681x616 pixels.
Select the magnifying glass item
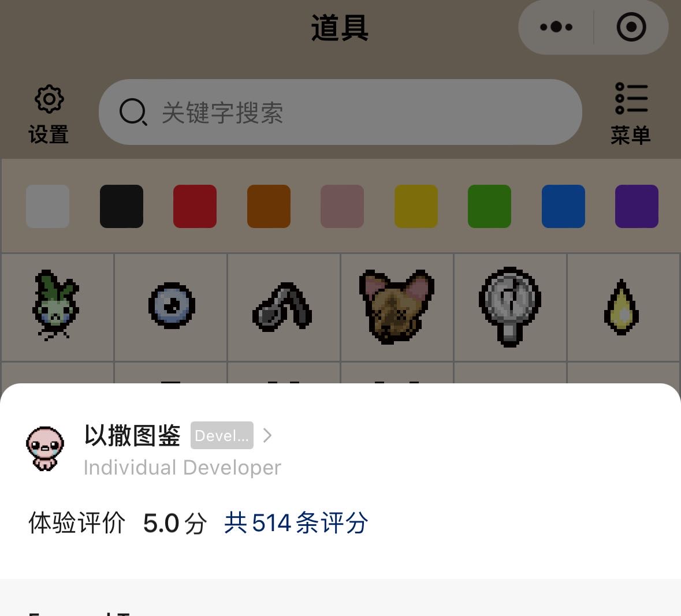[x=510, y=307]
